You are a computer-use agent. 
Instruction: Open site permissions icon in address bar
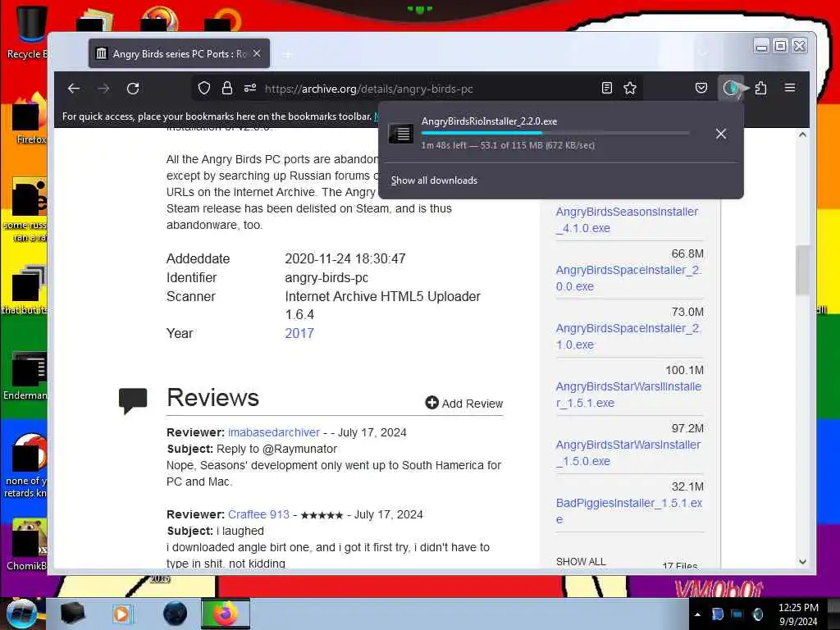[x=250, y=89]
